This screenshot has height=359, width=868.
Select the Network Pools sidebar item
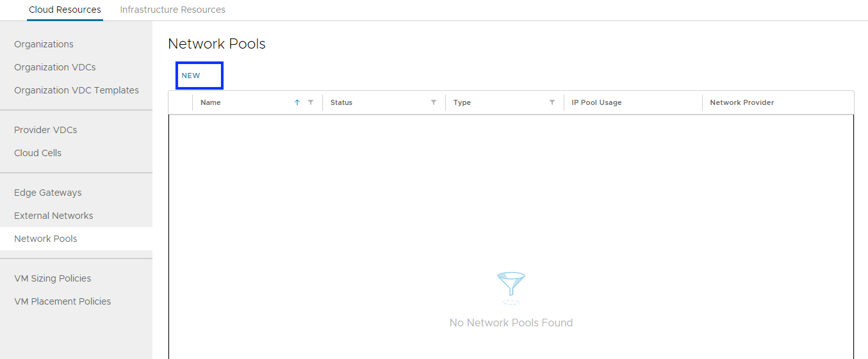point(45,239)
